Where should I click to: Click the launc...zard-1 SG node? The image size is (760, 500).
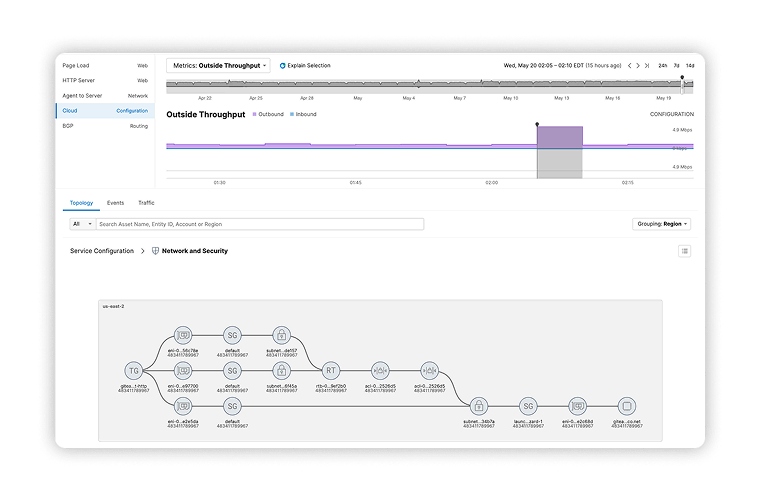click(x=528, y=406)
